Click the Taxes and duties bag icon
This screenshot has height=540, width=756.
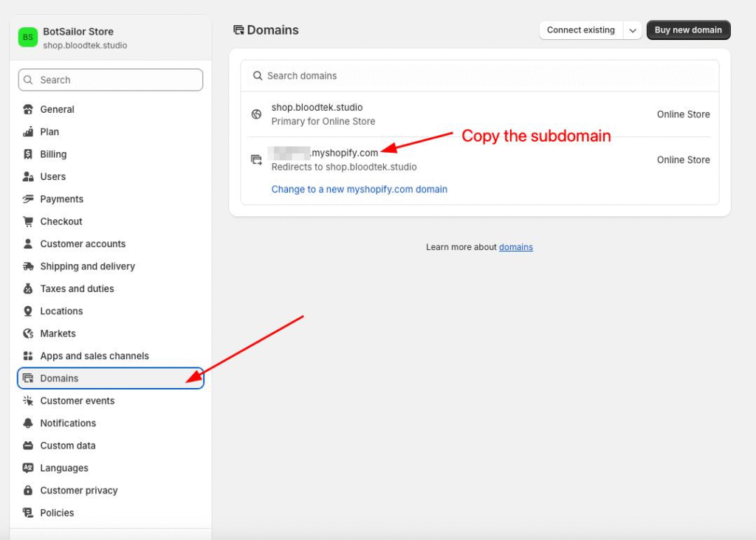click(28, 288)
